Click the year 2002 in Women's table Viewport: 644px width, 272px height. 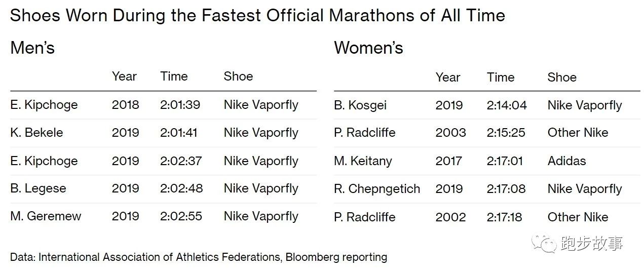[450, 217]
